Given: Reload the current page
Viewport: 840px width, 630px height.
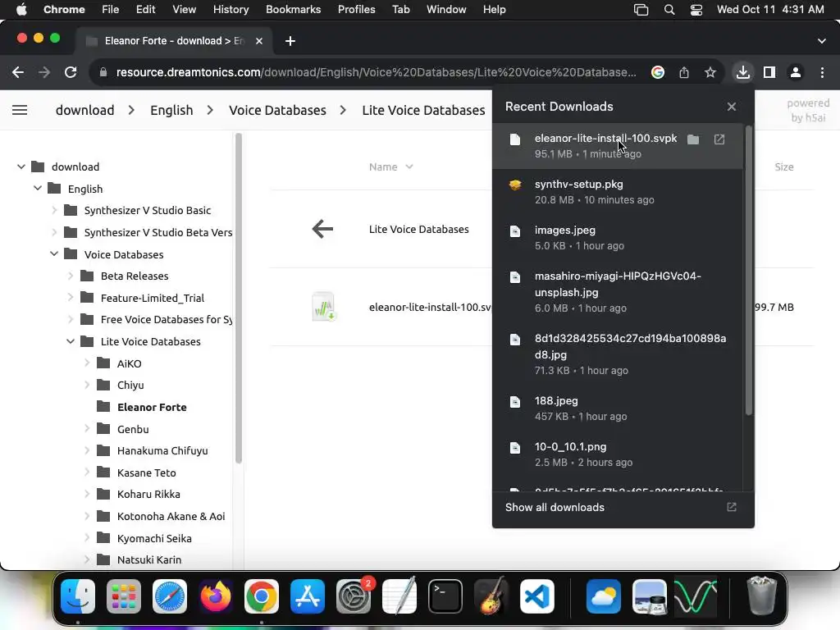Looking at the screenshot, I should pyautogui.click(x=71, y=72).
